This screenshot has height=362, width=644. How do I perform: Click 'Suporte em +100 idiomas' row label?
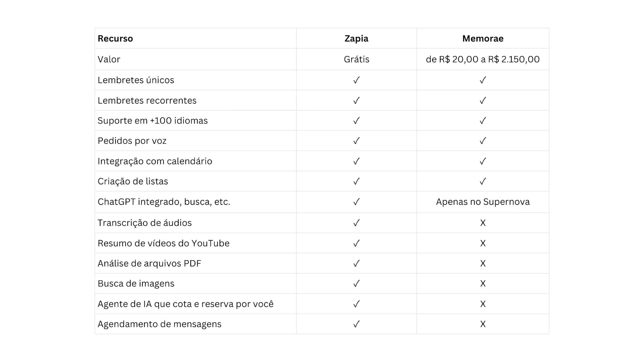point(153,121)
